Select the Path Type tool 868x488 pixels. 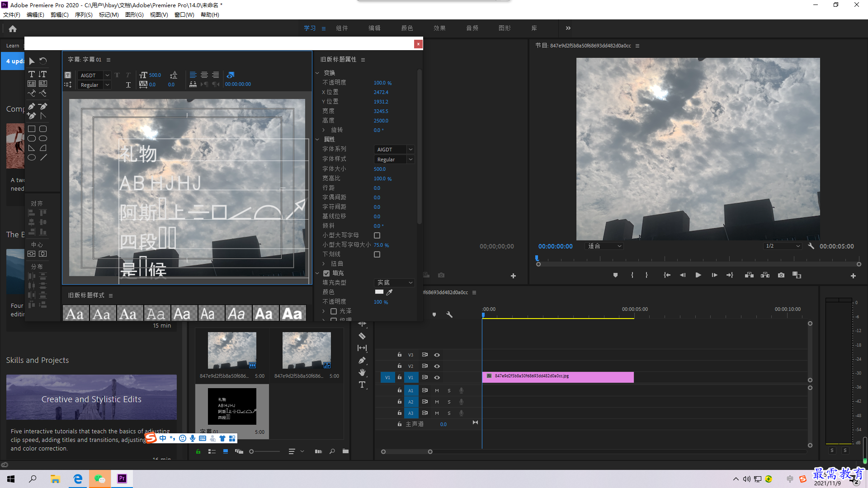32,94
